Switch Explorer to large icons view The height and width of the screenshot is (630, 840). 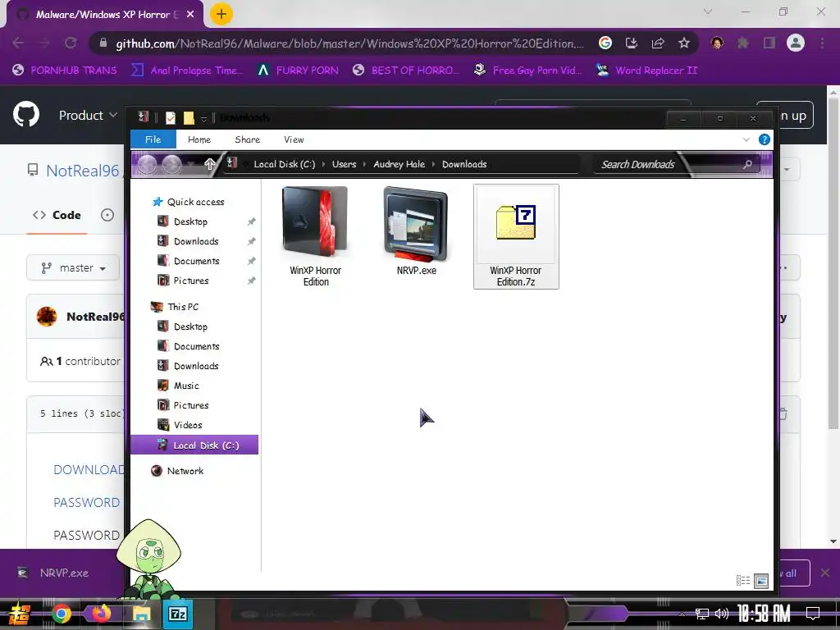[x=761, y=580]
